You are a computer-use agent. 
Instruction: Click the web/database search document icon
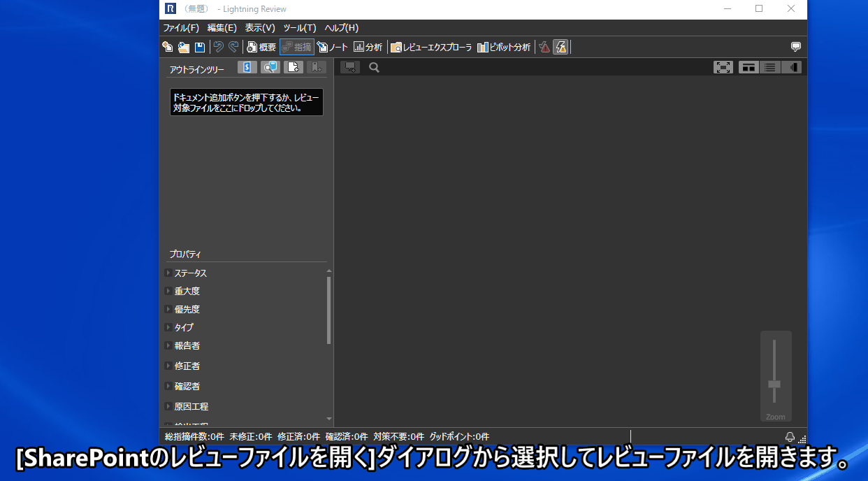pos(270,67)
